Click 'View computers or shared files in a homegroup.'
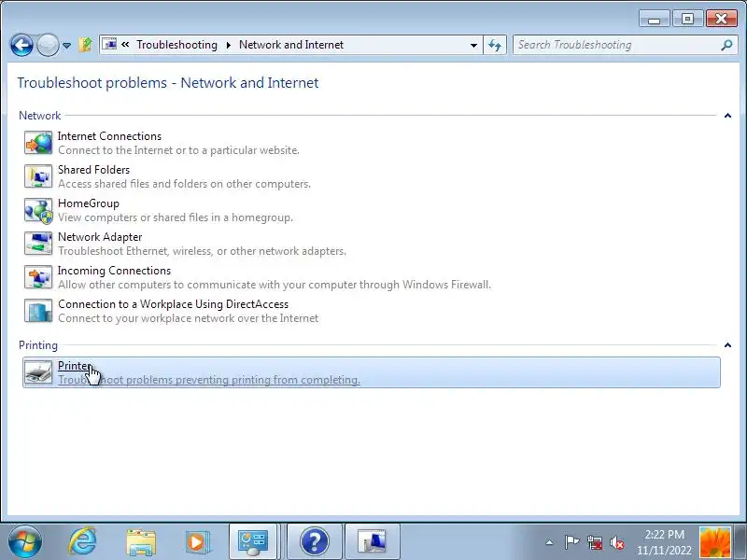The width and height of the screenshot is (747, 560). [x=176, y=217]
